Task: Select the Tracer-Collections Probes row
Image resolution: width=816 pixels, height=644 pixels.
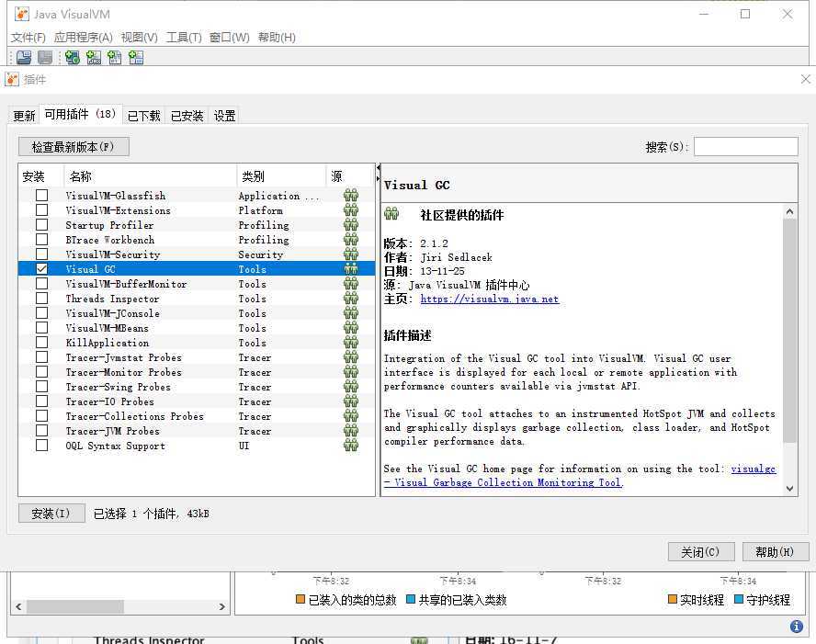Action: tap(197, 416)
